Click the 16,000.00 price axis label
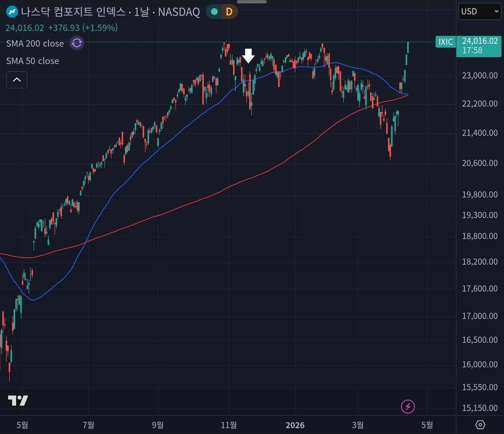504x434 pixels. [x=480, y=365]
